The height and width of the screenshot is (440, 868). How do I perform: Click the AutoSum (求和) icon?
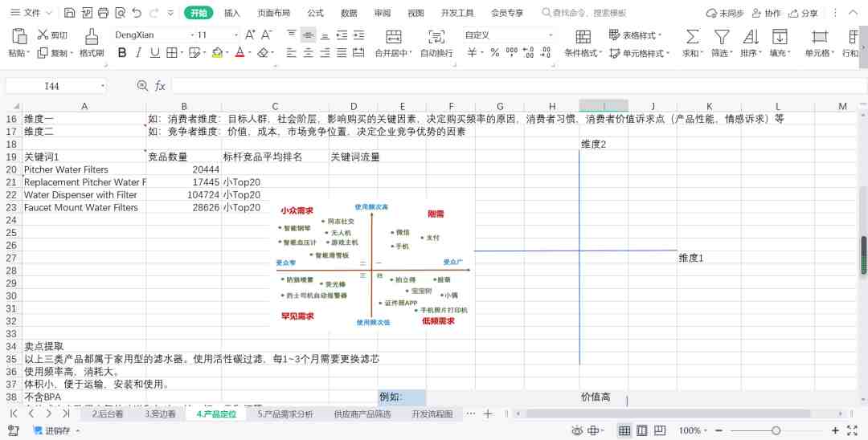pyautogui.click(x=691, y=36)
